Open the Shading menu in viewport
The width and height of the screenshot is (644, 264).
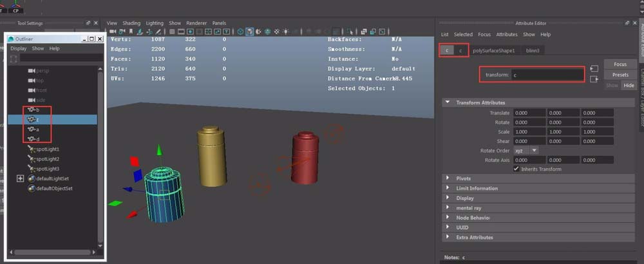(x=131, y=23)
